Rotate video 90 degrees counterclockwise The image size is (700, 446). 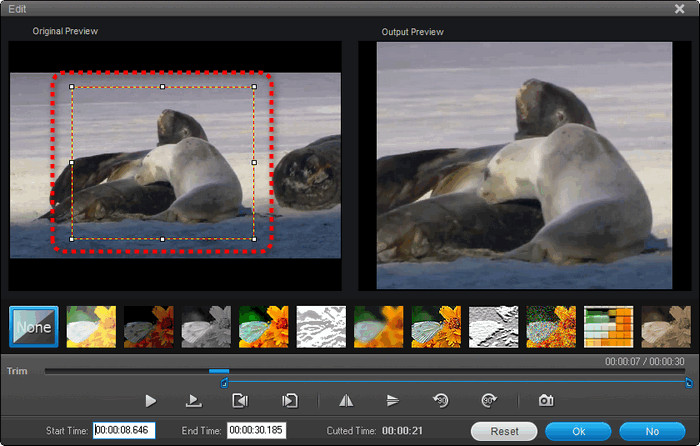coord(441,400)
